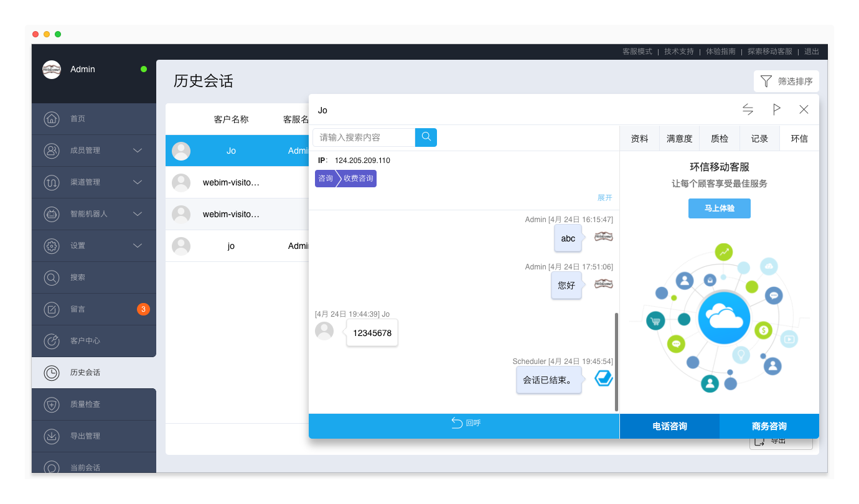Click 马上体验 for 环信移动客服

719,208
